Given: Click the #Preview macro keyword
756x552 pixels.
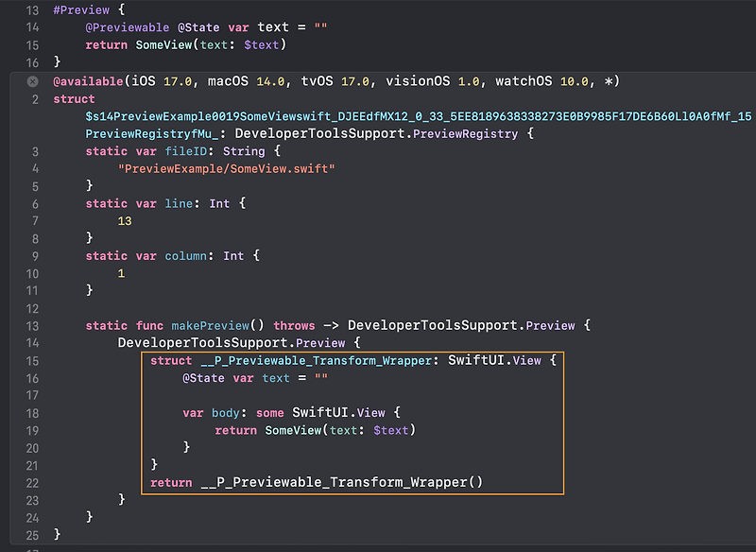Looking at the screenshot, I should coord(81,9).
